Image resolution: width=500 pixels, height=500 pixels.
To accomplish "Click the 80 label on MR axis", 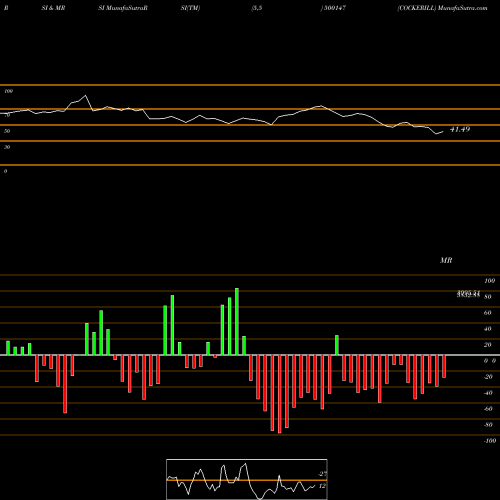I will [488, 297].
